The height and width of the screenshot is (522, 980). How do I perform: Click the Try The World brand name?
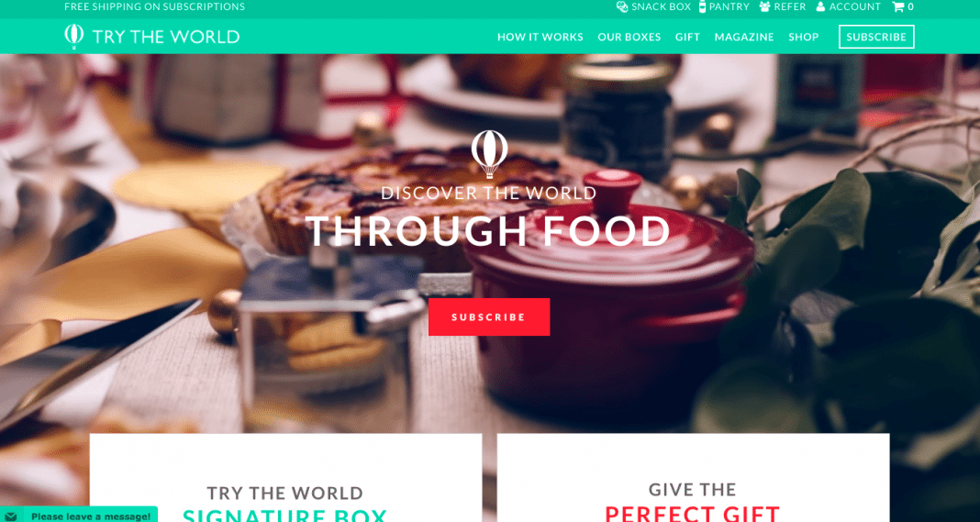point(165,37)
